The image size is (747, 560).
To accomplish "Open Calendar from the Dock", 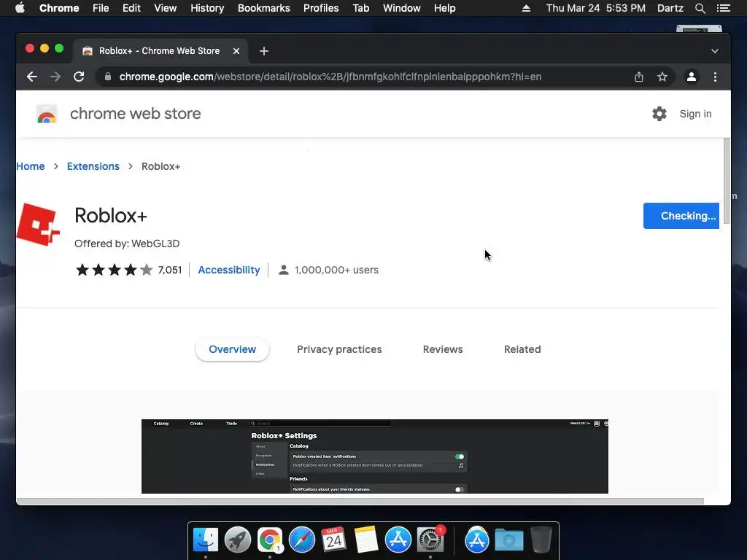I will (x=334, y=540).
